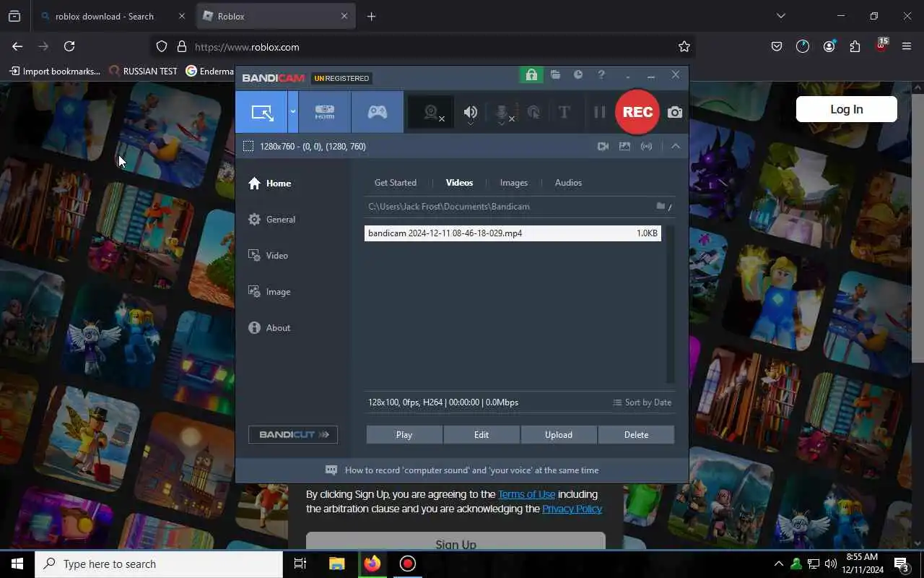
Task: Toggle the speaker sound icon
Action: 471,112
